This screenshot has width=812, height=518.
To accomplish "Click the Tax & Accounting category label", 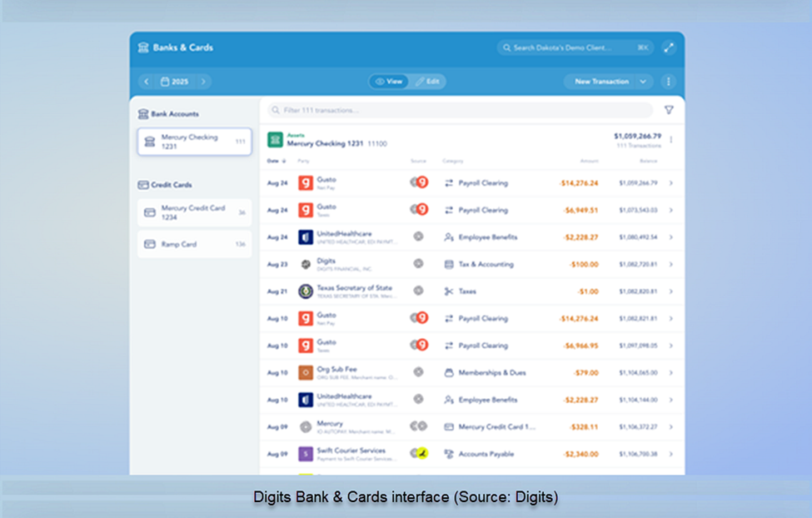I will click(486, 264).
